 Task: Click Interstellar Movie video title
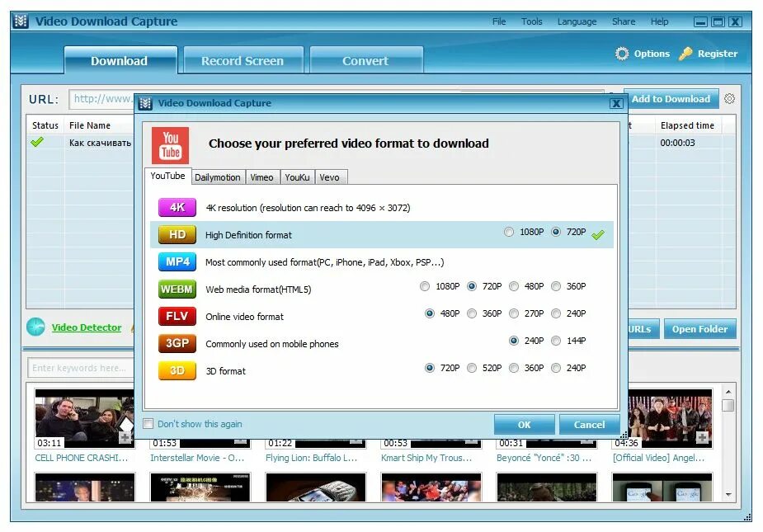tap(197, 458)
